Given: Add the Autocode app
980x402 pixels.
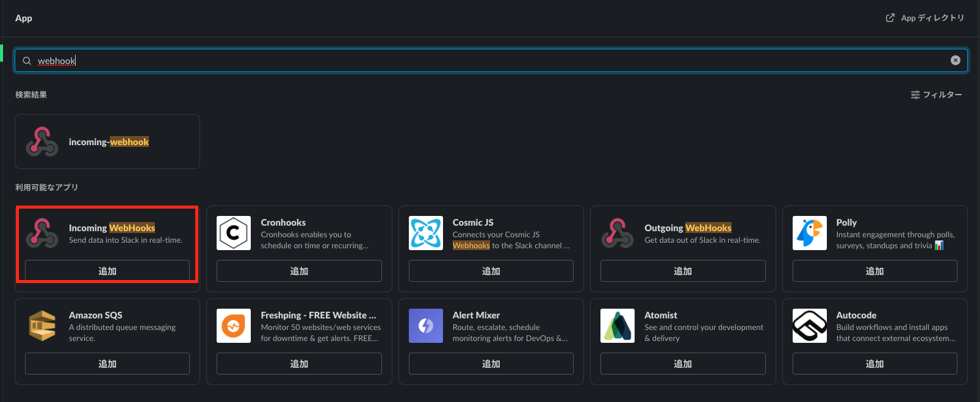Looking at the screenshot, I should pos(875,364).
